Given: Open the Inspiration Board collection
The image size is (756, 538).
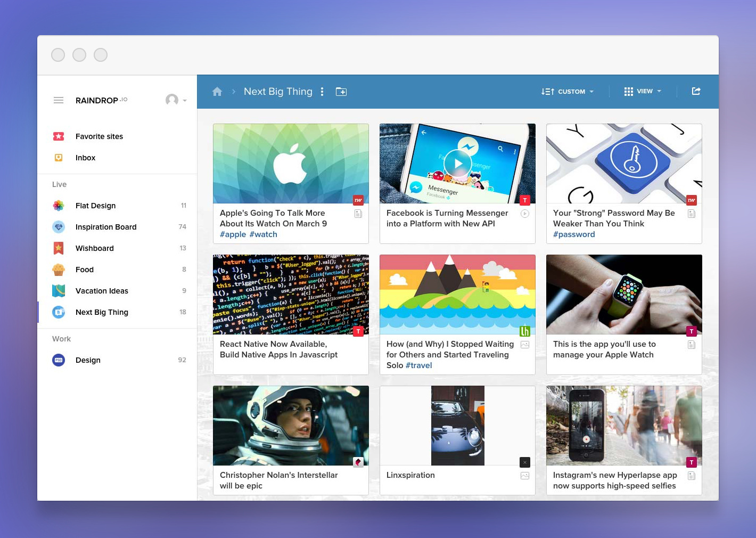Looking at the screenshot, I should (x=117, y=227).
